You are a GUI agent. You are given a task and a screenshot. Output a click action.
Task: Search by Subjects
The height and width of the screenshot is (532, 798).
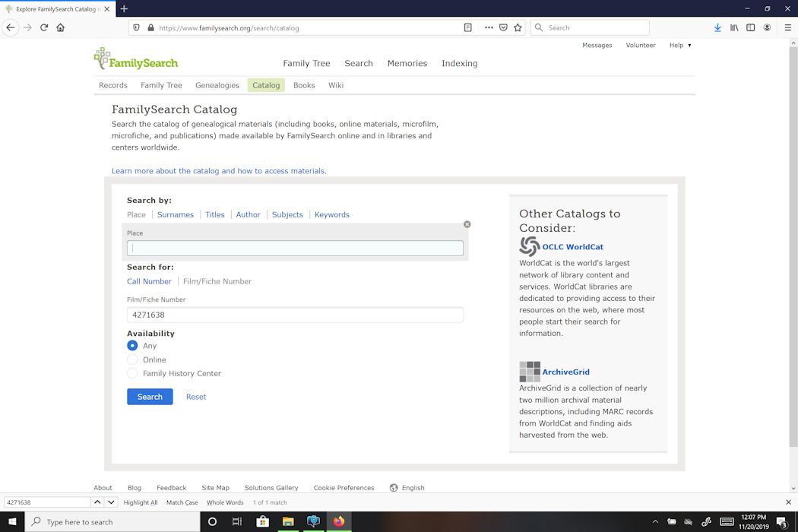pos(287,215)
